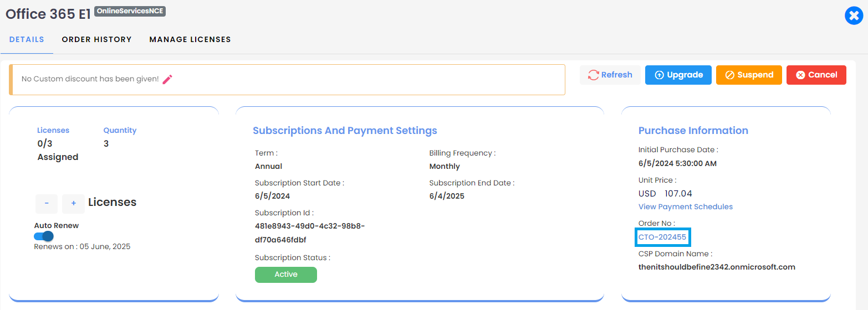This screenshot has height=310, width=868.
Task: Open the Manage Licenses tab
Action: [190, 39]
